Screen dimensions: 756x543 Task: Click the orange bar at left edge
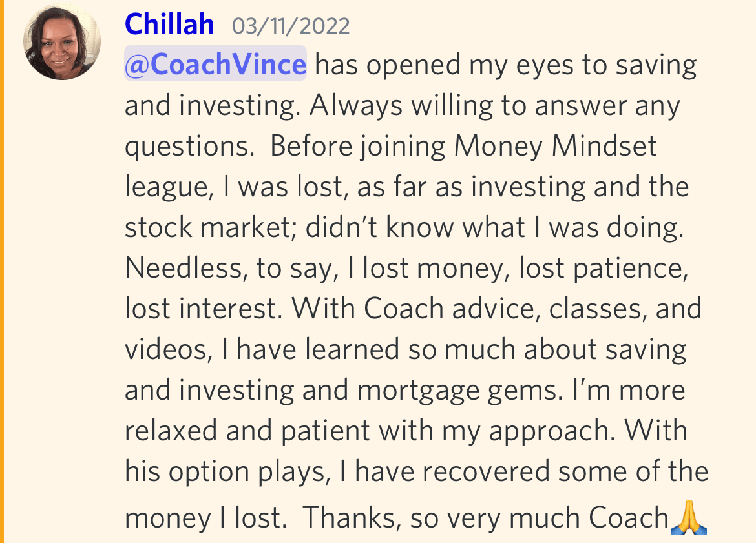1,271
